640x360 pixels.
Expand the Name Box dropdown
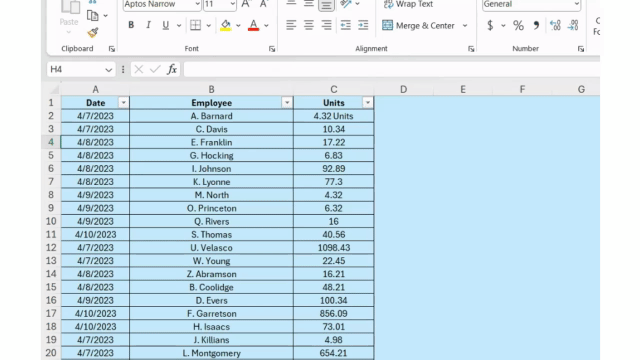click(109, 70)
